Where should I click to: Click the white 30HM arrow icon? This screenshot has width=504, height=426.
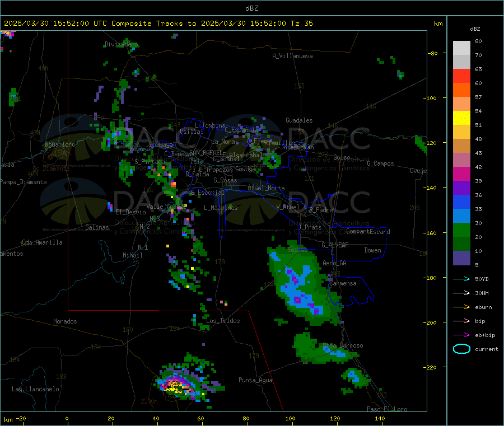[x=461, y=293]
